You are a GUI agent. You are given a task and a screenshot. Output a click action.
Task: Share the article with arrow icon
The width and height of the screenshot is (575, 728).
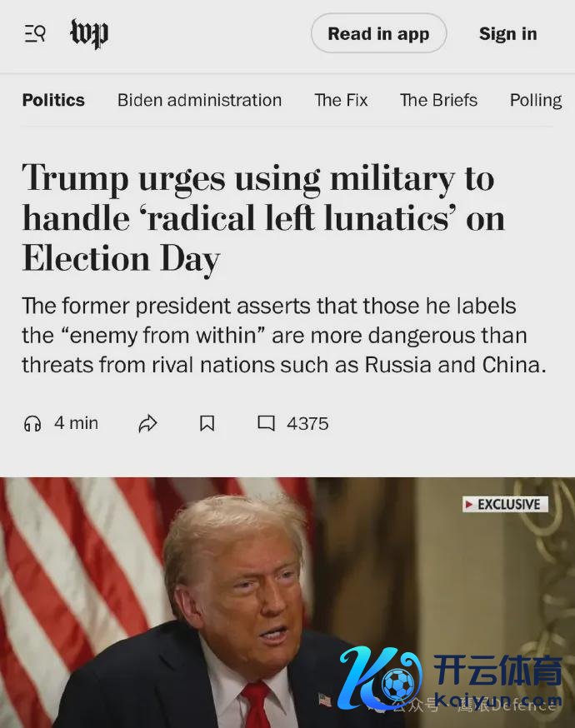[x=147, y=423]
